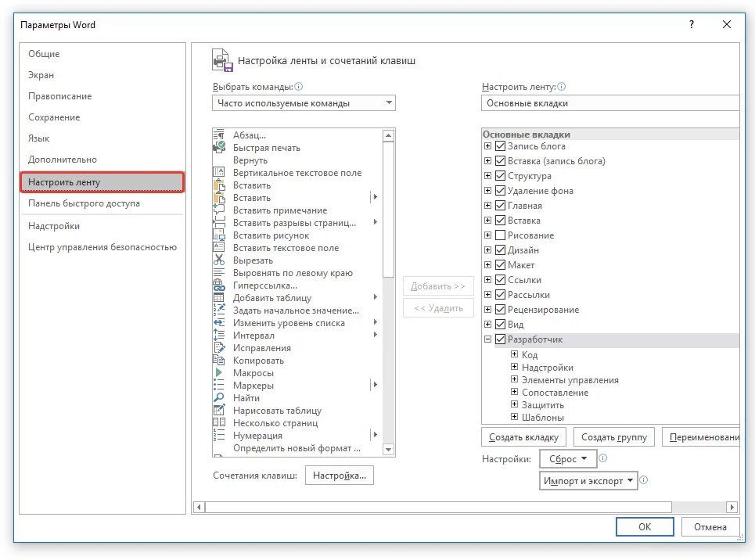755x560 pixels.
Task: Expand the Элементы управления group node
Action: pos(514,379)
